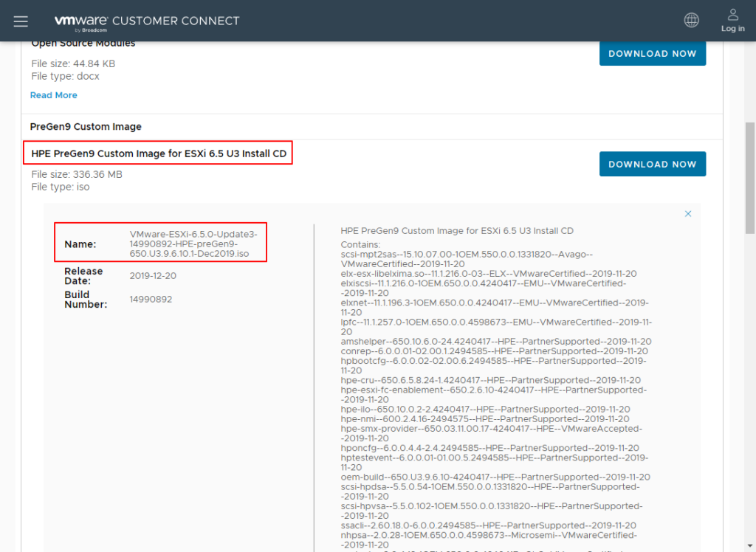Viewport: 756px width, 552px height.
Task: Select the ISO file name value
Action: click(x=193, y=244)
